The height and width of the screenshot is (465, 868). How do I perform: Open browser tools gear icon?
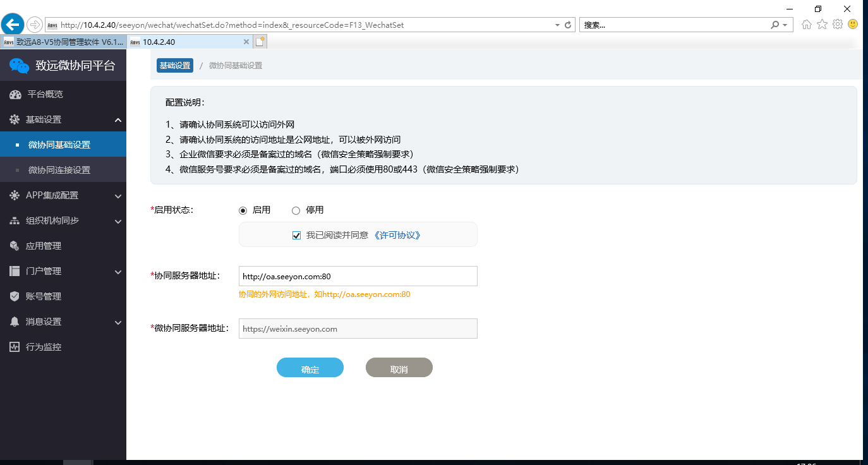click(838, 25)
